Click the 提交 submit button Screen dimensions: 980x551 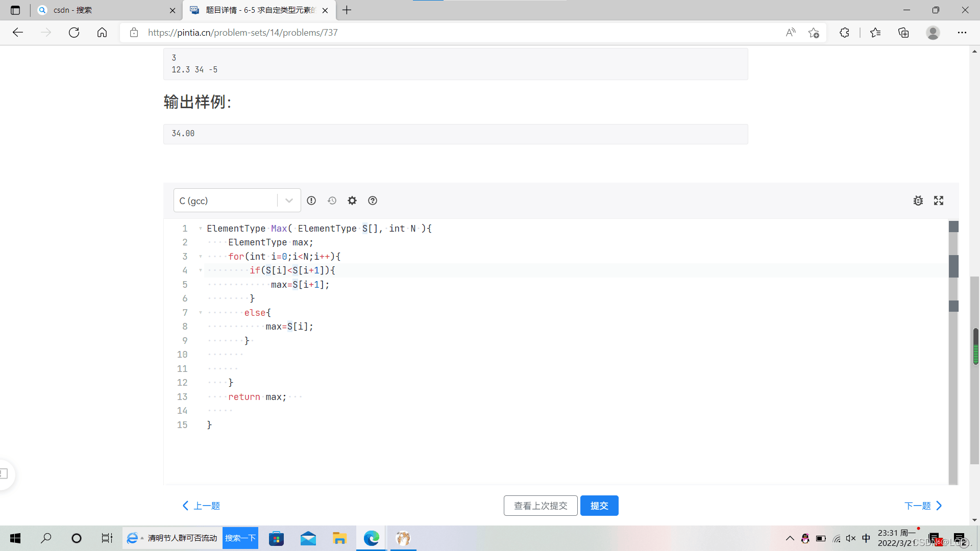click(x=599, y=505)
